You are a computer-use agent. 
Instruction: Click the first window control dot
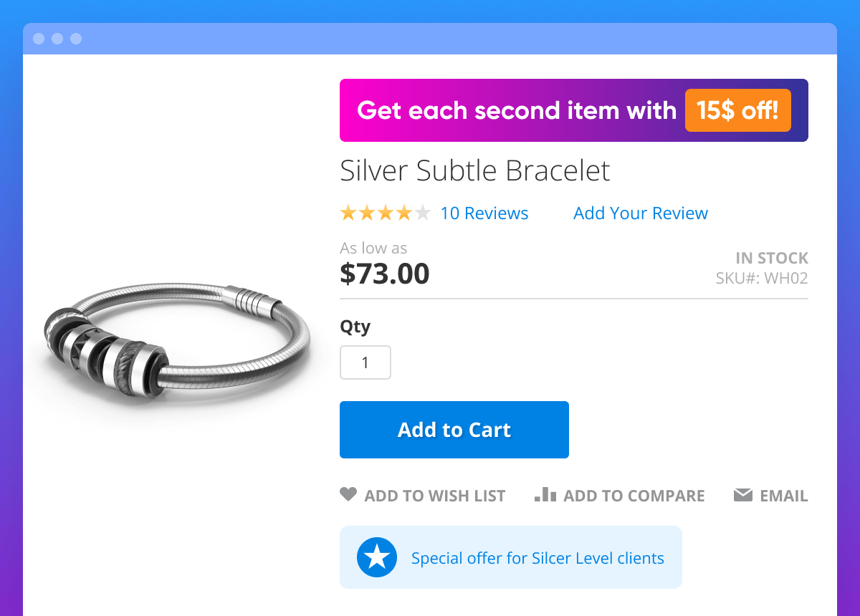[x=39, y=39]
